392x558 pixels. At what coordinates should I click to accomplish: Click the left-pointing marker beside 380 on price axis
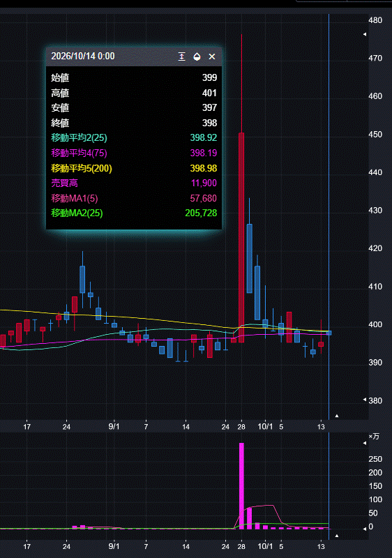(x=365, y=400)
